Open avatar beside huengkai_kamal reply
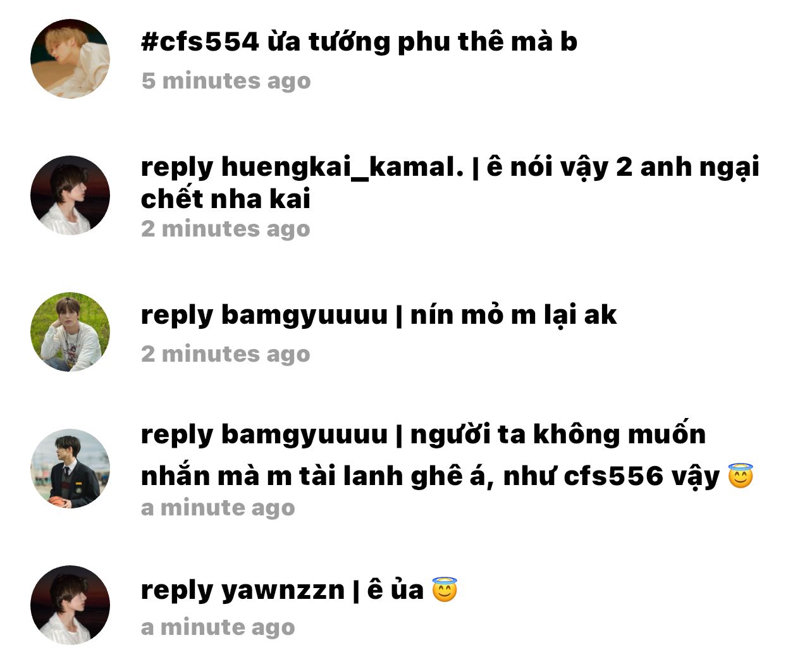 (70, 195)
